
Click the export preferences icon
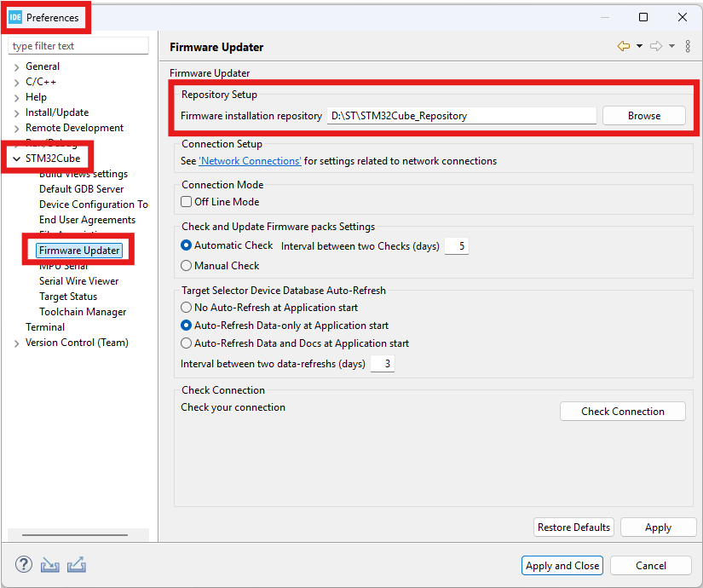[77, 564]
